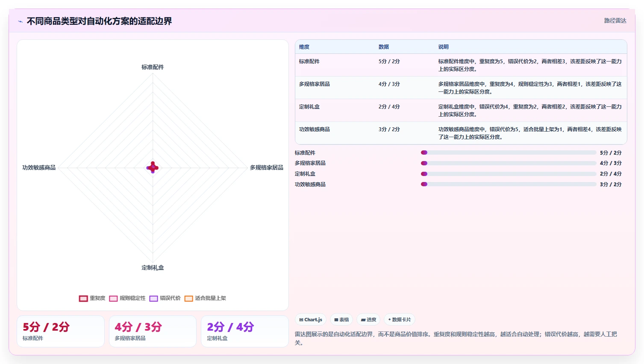Image resolution: width=644 pixels, height=364 pixels.
Task: Click the 3分 / 2分 progress value
Action: click(611, 185)
